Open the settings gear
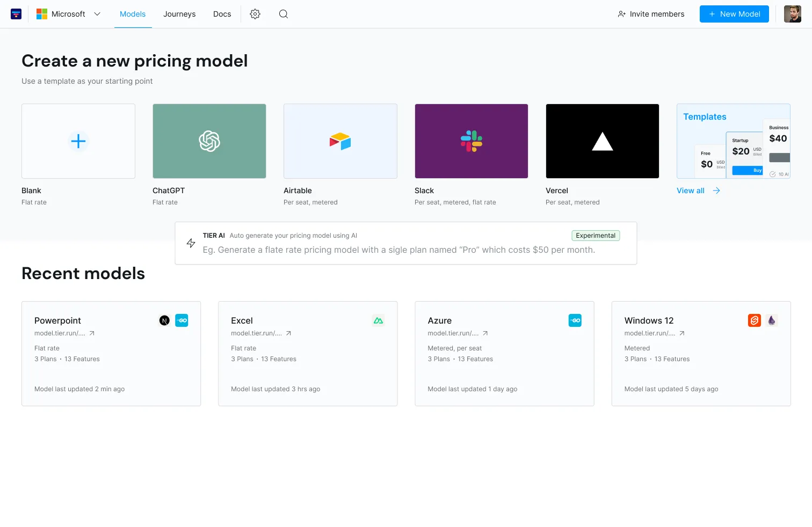812x527 pixels. click(x=255, y=14)
